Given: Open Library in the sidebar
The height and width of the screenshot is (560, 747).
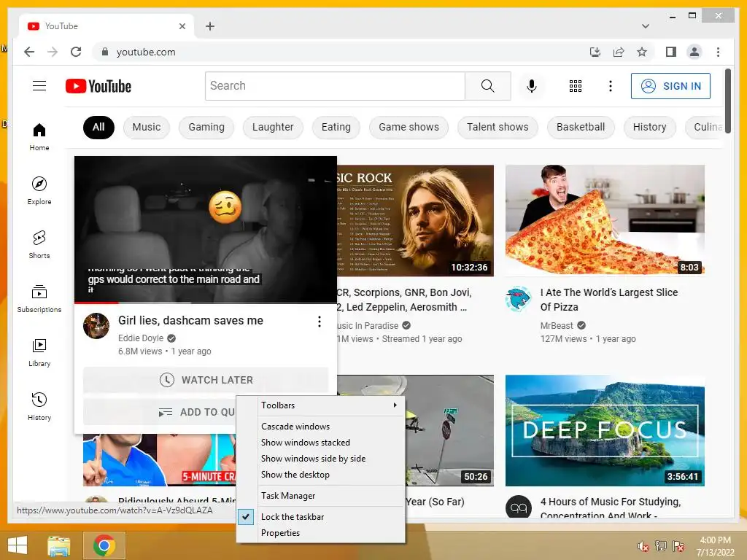Looking at the screenshot, I should tap(39, 352).
